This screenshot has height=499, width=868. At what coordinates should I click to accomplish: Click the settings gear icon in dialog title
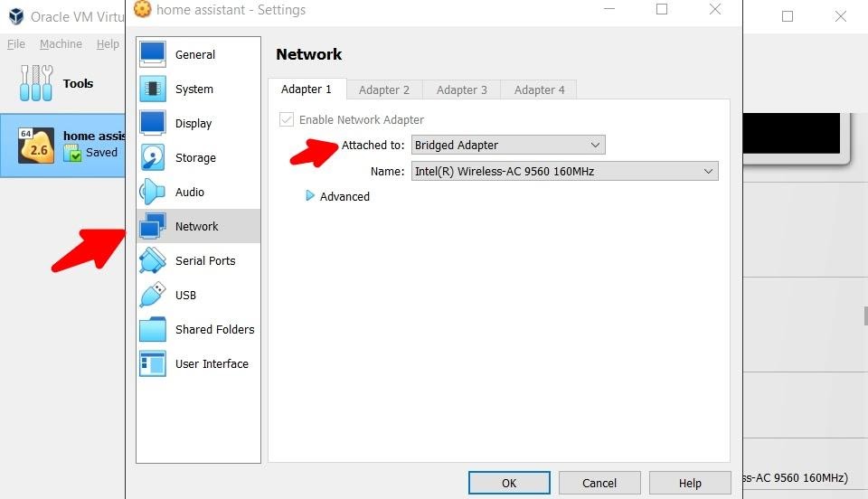point(142,9)
